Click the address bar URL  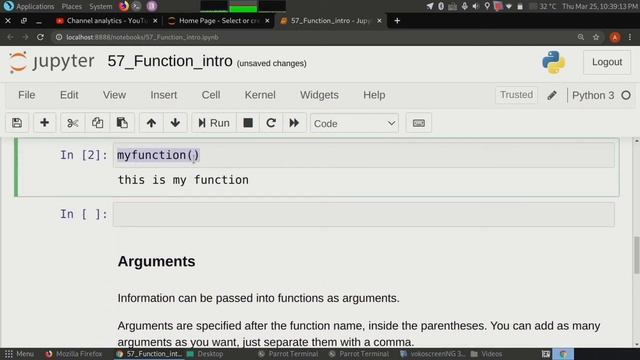click(142, 37)
